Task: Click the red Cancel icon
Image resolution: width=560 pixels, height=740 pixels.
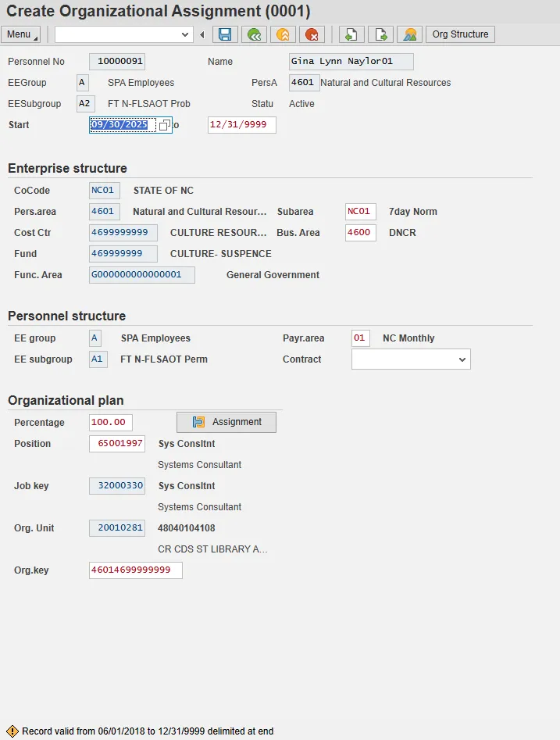Action: click(312, 34)
